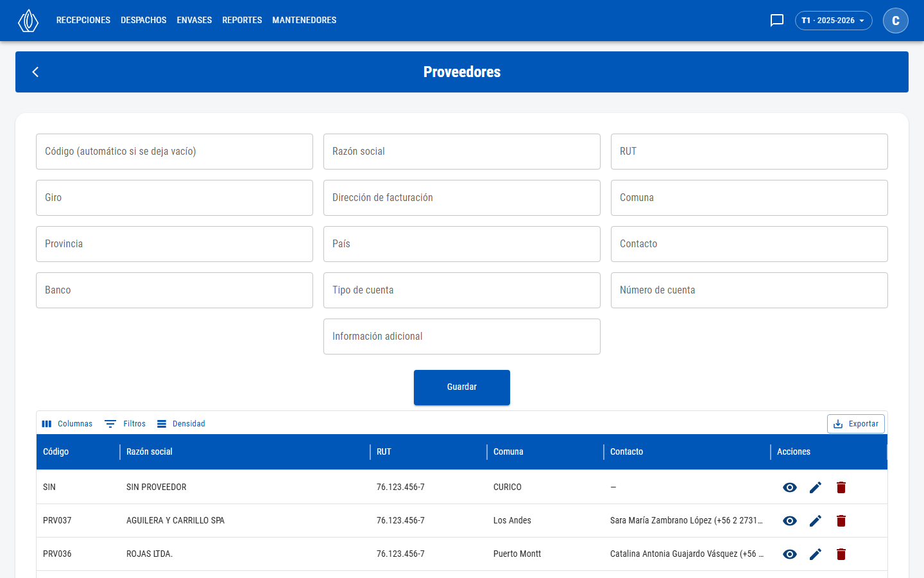Viewport: 924px width, 578px height.
Task: Focus the Dirección de facturación field
Action: (x=462, y=198)
